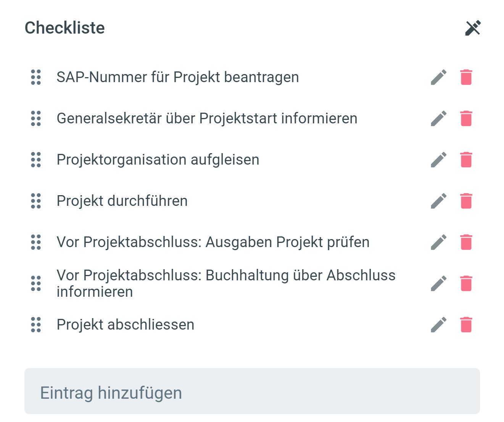Delete the 'SAP-Nummer für Projekt beantragen' entry

[466, 77]
